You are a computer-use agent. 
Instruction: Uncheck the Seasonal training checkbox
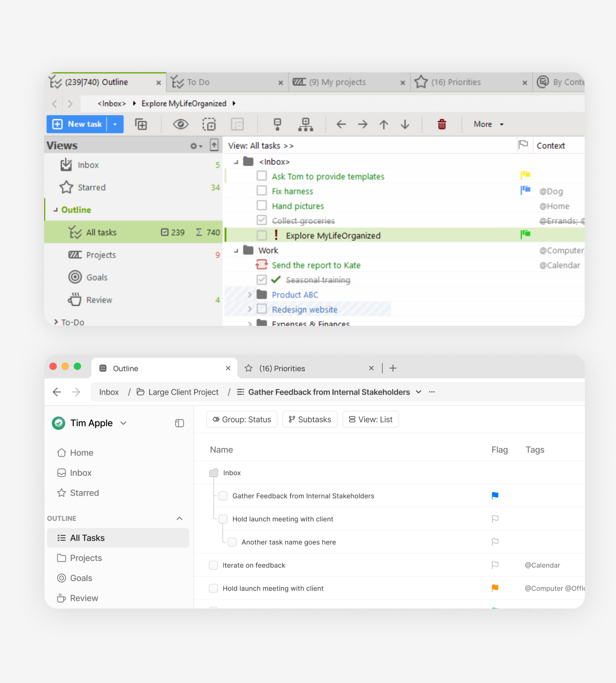(x=262, y=280)
